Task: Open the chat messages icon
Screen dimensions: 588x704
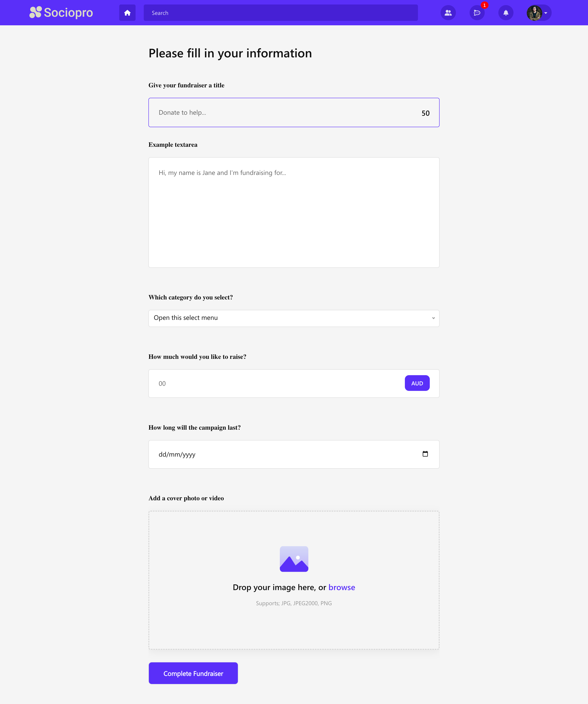Action: tap(477, 13)
